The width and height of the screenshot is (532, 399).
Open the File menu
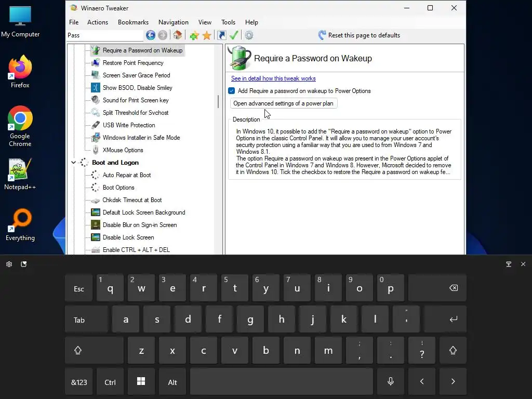[74, 22]
